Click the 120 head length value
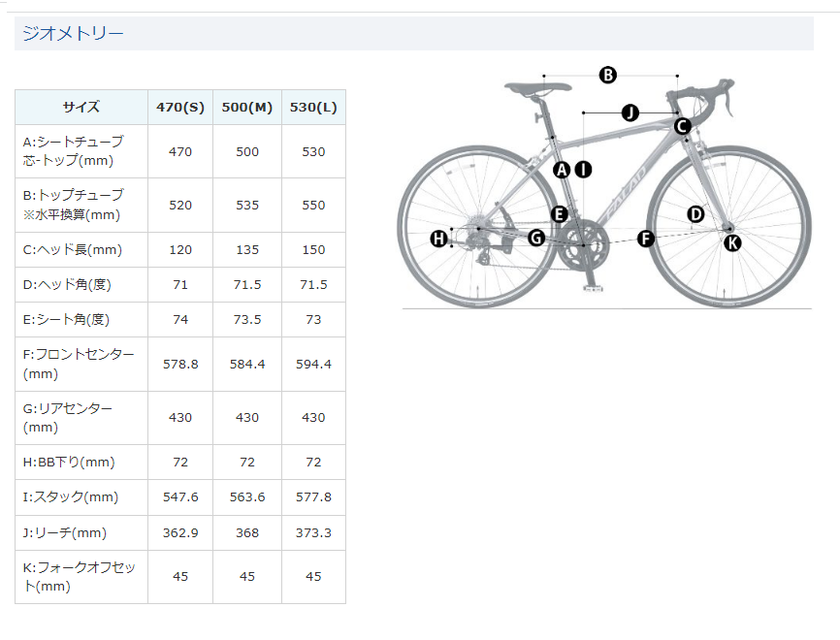840x640 pixels. [x=180, y=249]
